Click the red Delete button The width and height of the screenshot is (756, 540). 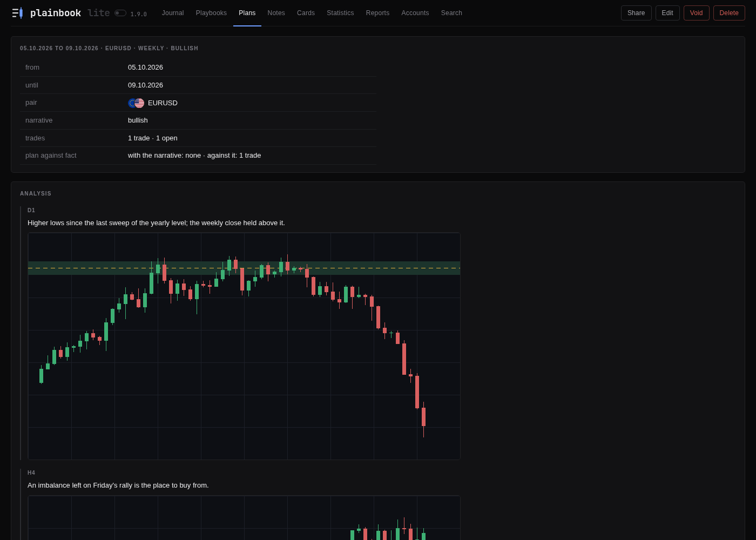729,13
